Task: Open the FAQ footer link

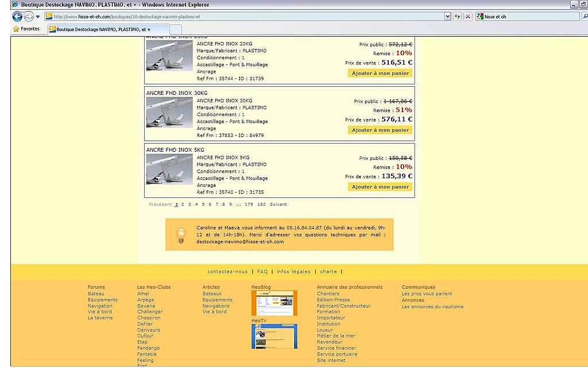Action: click(x=262, y=271)
